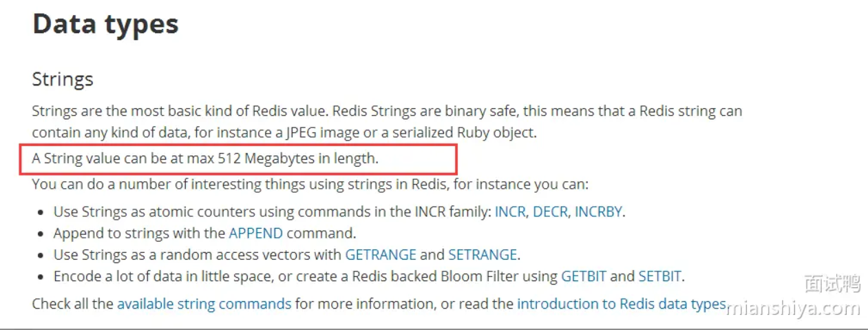868x330 pixels.
Task: Follow the INCRBY command link
Action: [x=598, y=212]
